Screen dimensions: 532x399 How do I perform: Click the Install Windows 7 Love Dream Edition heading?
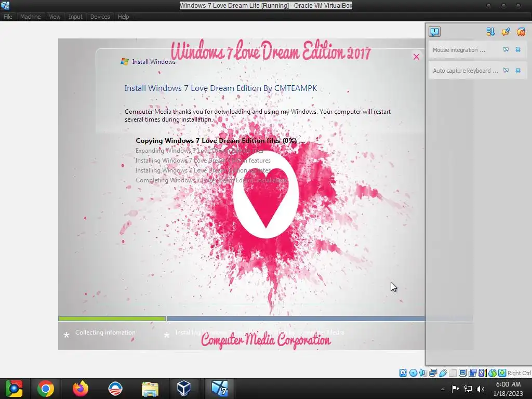pos(220,88)
